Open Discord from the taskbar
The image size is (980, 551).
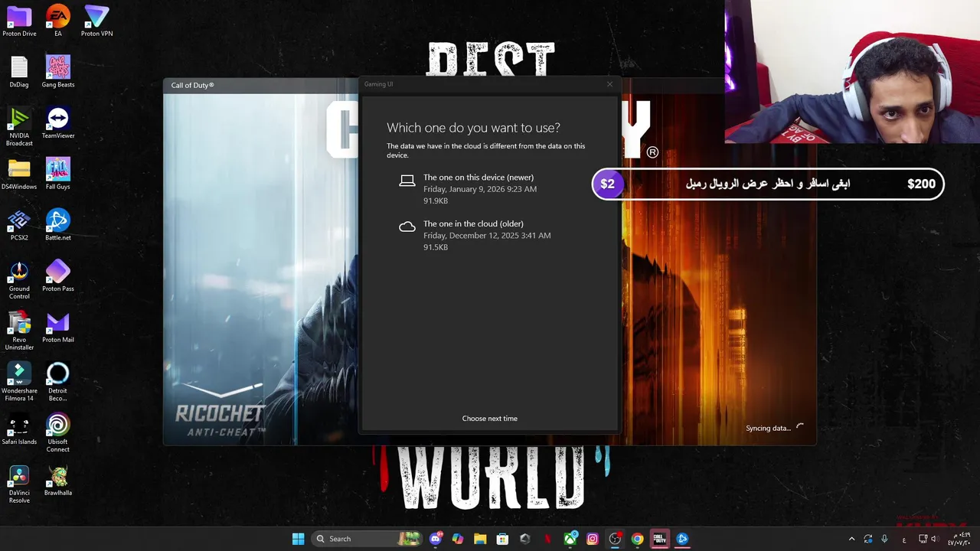pyautogui.click(x=436, y=539)
